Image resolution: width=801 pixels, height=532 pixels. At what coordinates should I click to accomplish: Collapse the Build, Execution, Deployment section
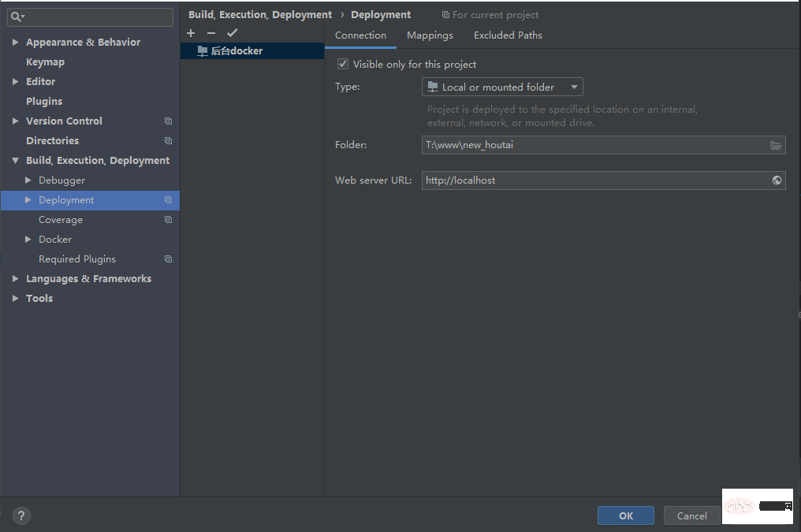click(16, 161)
